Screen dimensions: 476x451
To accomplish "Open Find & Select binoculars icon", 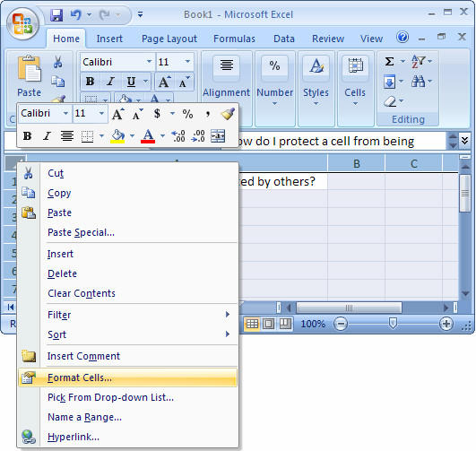I will coord(418,81).
